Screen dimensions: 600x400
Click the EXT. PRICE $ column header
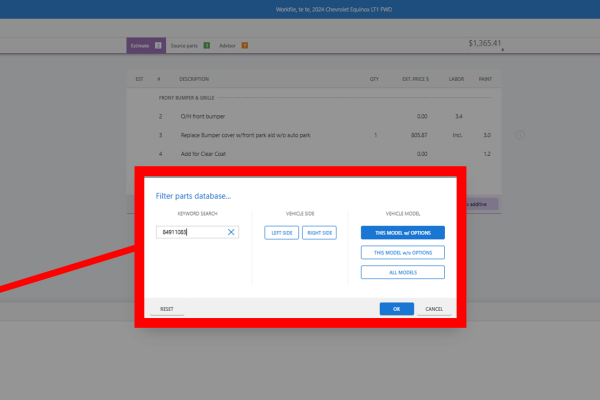pos(415,79)
